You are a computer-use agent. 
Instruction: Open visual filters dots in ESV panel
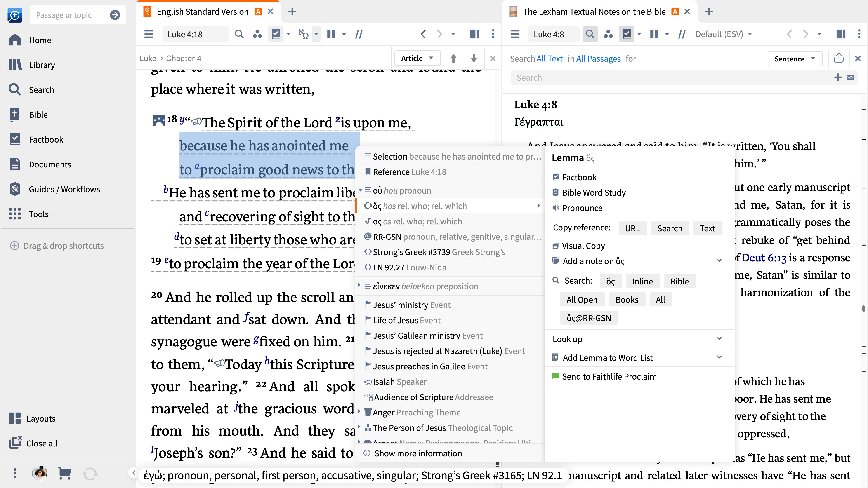257,34
